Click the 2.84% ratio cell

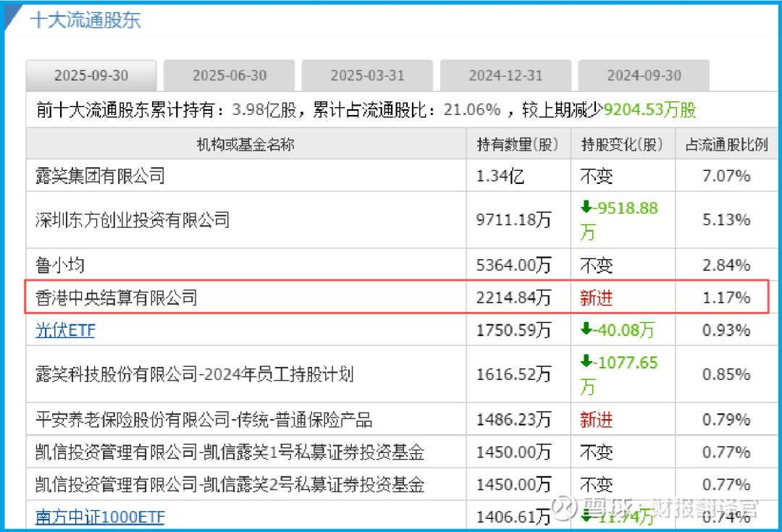click(x=727, y=265)
